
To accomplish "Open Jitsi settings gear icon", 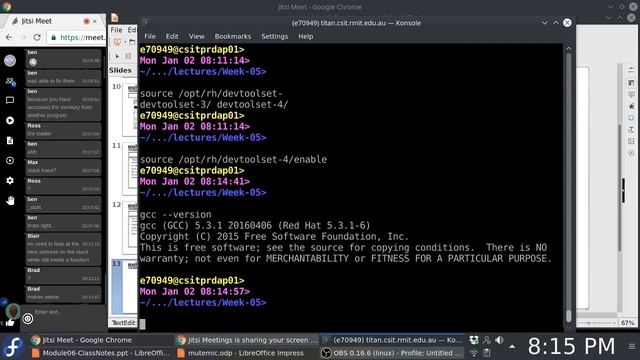I will click(x=10, y=180).
